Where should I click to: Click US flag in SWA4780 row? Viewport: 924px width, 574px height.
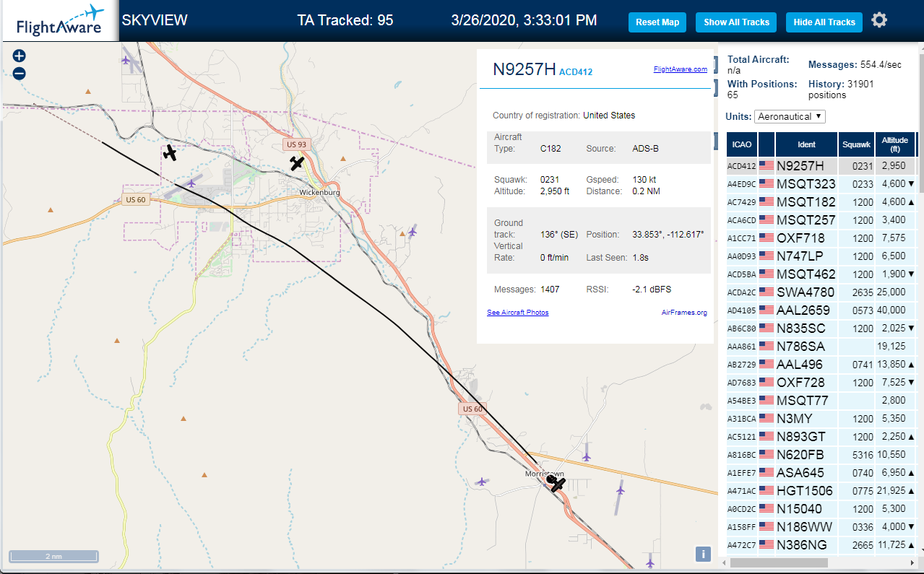coord(767,292)
